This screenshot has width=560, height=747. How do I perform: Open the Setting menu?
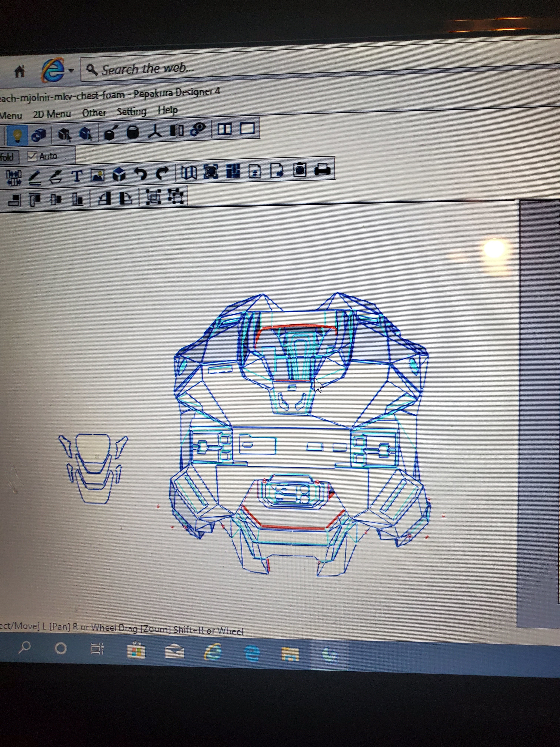[x=132, y=112]
